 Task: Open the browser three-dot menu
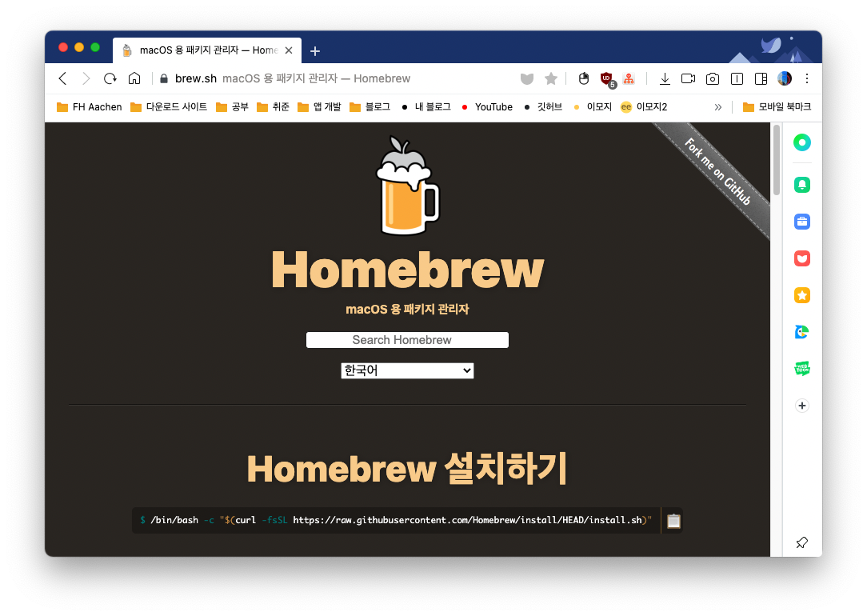(x=807, y=78)
